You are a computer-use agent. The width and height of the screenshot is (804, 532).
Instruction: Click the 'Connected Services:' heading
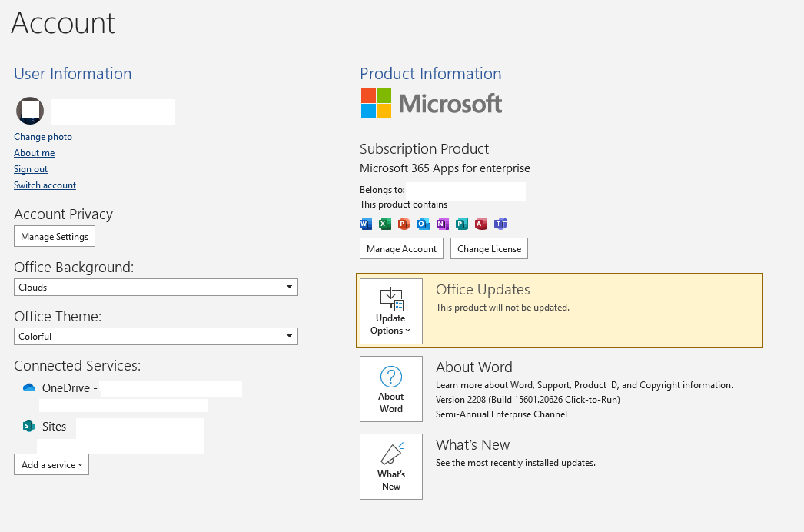(78, 365)
